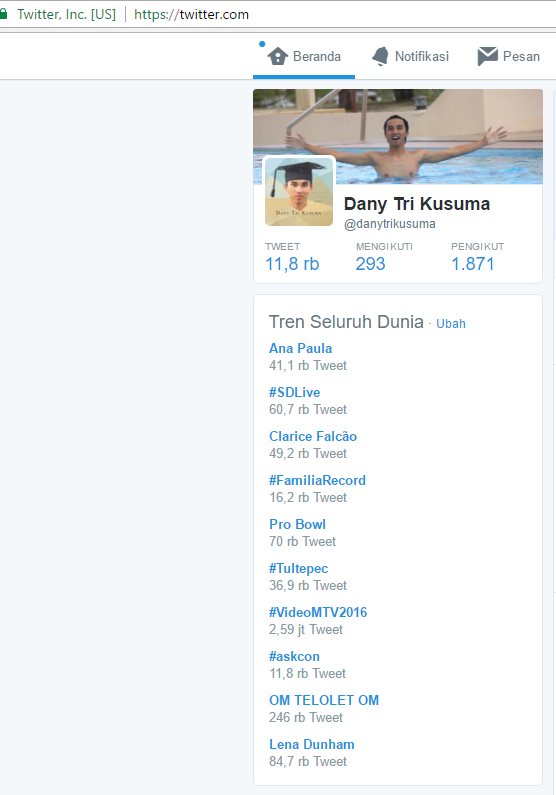This screenshot has height=795, width=556.
Task: Open the 293 Mengikuti following list
Action: pyautogui.click(x=370, y=264)
